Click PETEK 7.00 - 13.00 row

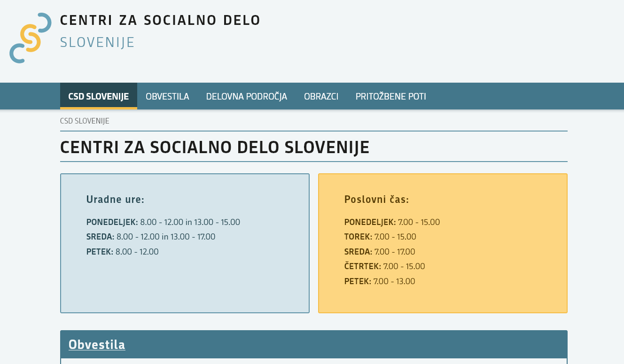pyautogui.click(x=380, y=281)
